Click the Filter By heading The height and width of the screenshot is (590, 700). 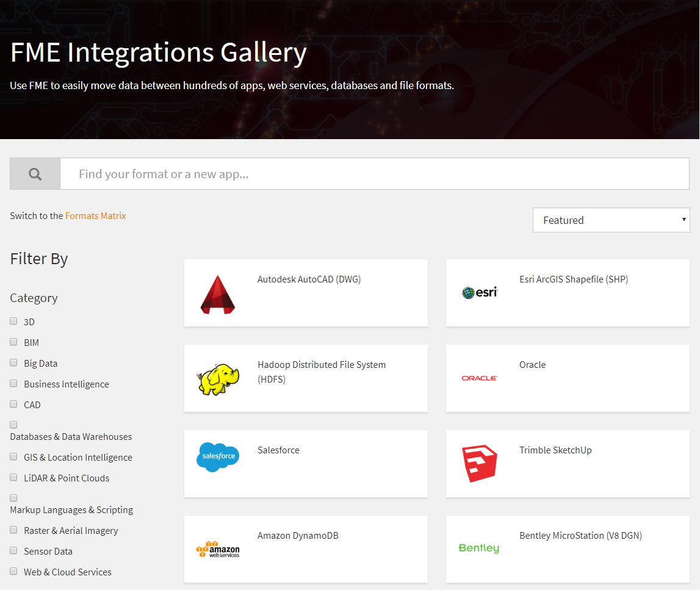pos(39,259)
